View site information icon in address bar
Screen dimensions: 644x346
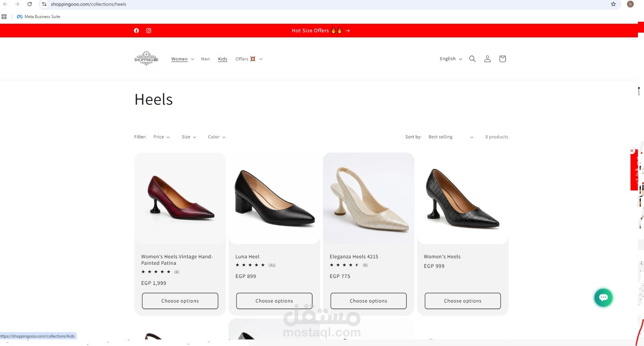pos(44,4)
